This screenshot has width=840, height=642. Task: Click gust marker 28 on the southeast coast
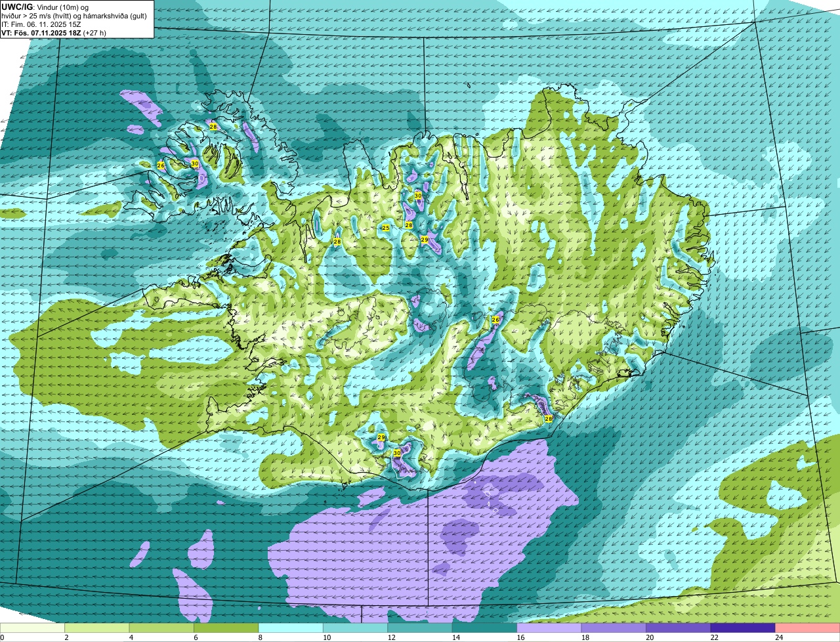(x=549, y=419)
